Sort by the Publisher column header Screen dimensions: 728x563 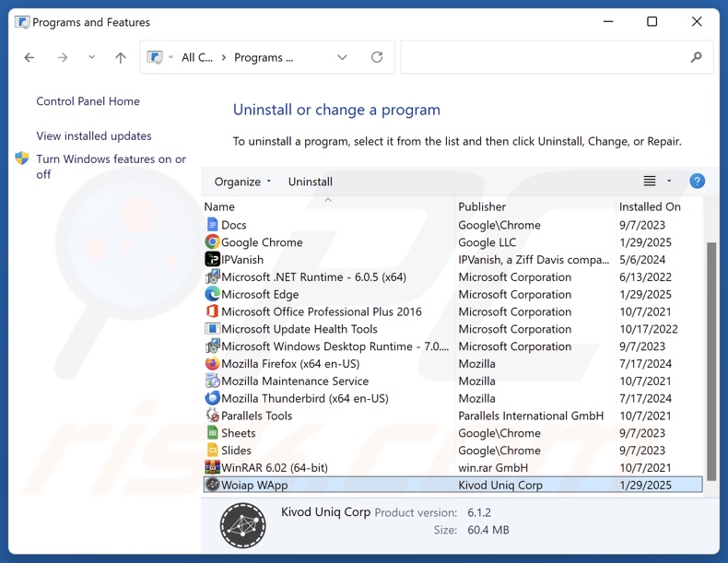pos(482,206)
